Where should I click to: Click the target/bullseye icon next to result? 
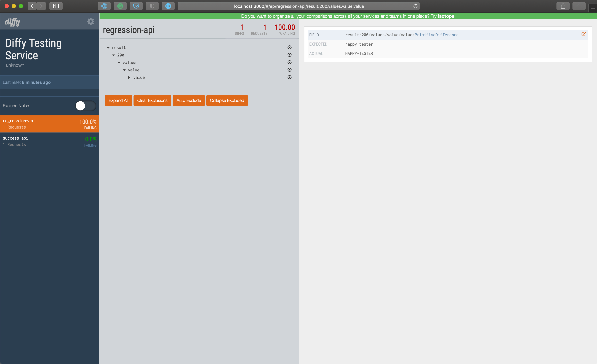290,47
